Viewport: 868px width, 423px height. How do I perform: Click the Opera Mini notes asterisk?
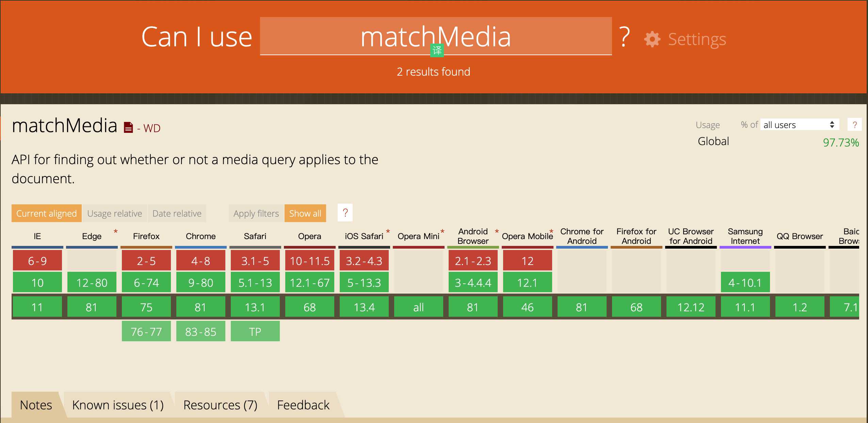point(443,232)
